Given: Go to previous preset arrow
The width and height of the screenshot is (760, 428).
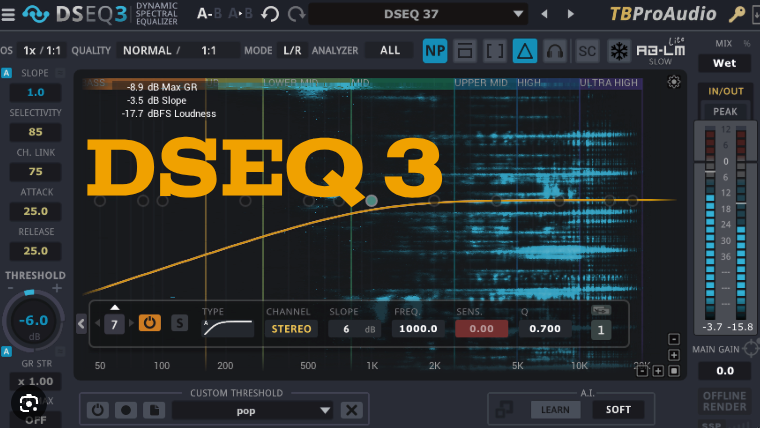Looking at the screenshot, I should coord(544,14).
